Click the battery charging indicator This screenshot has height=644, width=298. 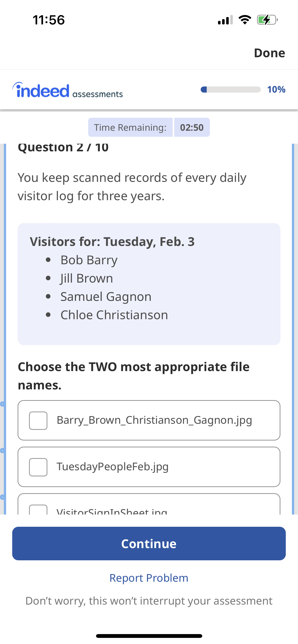[266, 20]
